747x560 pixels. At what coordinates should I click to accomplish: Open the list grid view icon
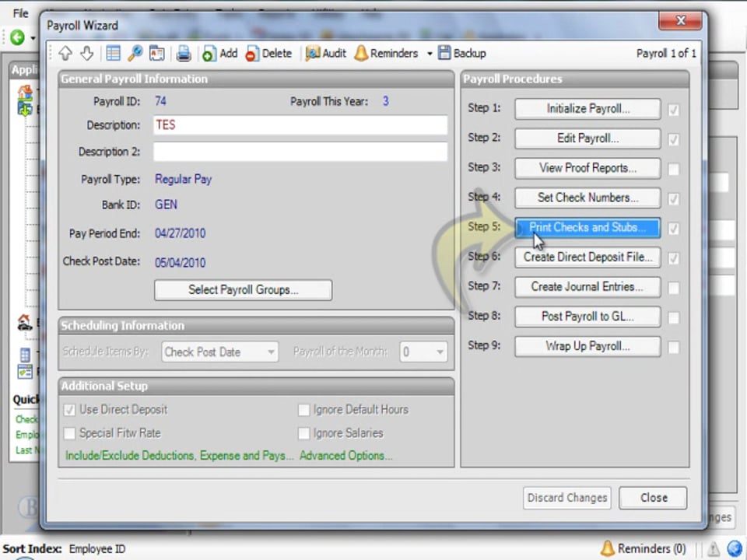[x=113, y=54]
